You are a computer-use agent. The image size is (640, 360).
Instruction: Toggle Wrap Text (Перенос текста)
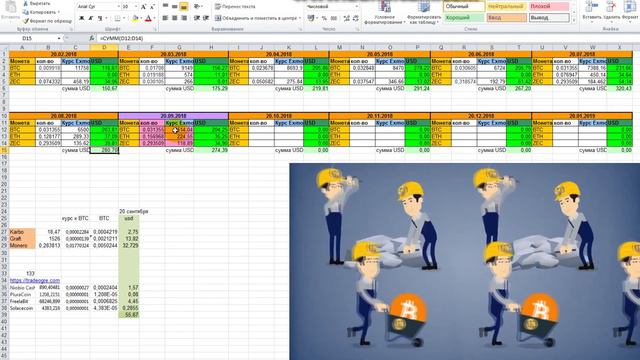pos(236,7)
